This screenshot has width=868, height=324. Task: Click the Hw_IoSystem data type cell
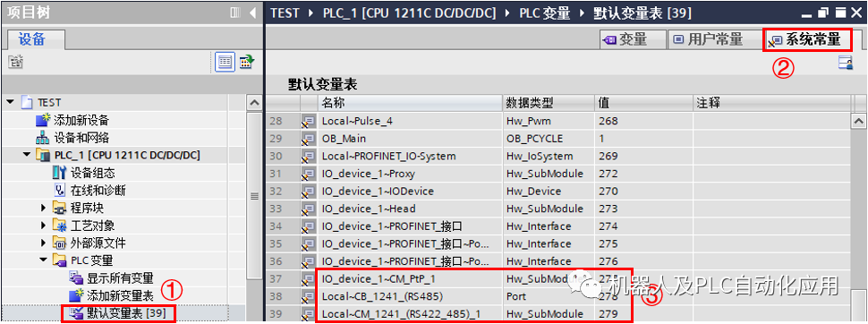pos(549,157)
